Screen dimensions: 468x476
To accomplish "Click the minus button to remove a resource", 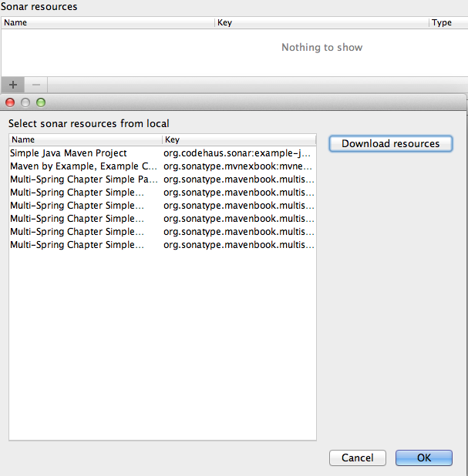I will coord(36,85).
